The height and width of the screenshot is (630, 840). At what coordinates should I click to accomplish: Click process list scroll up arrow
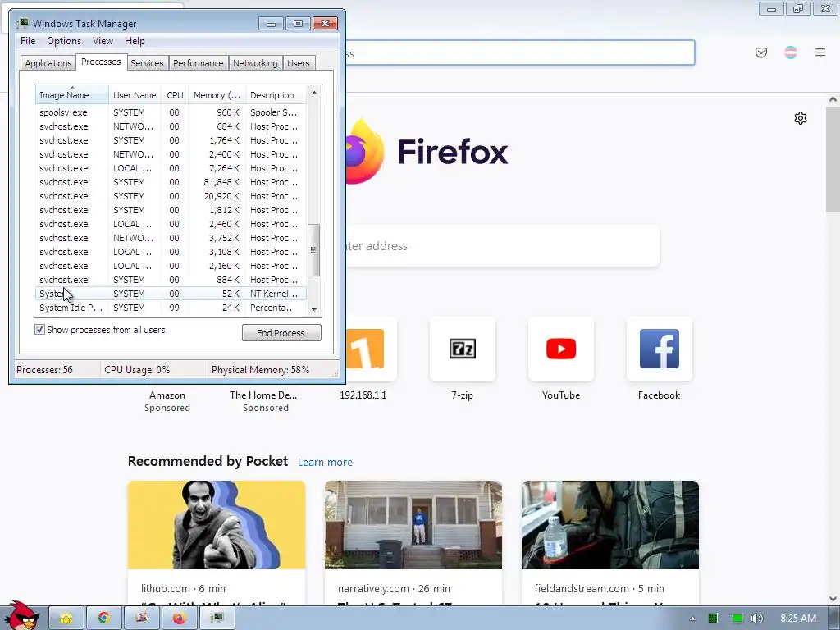pyautogui.click(x=314, y=93)
